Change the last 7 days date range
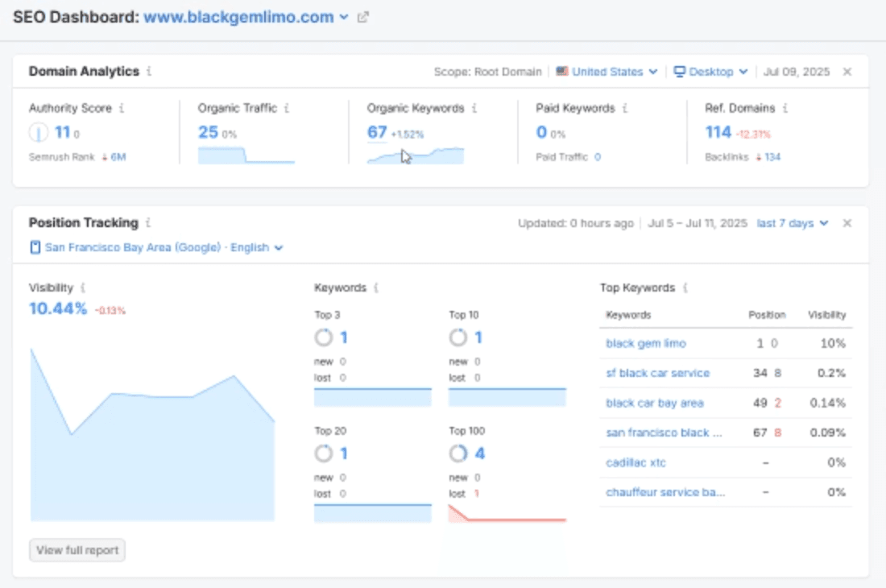Viewport: 886px width, 588px height. click(x=793, y=223)
